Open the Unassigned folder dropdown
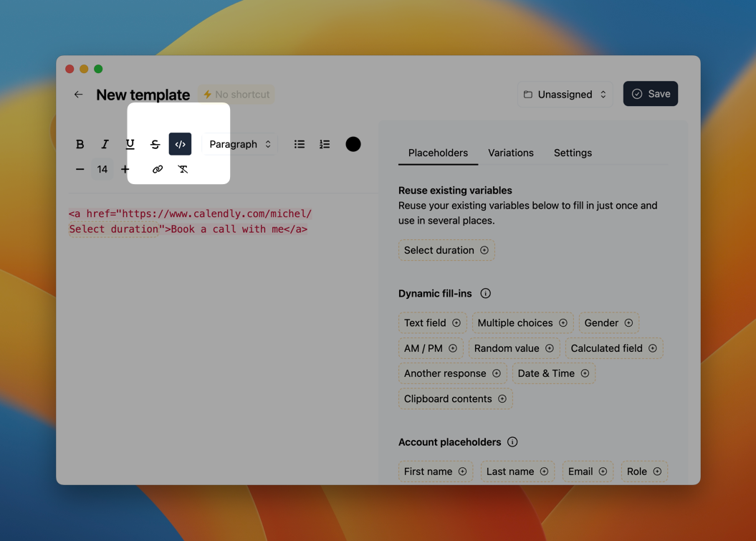The image size is (756, 541). point(565,95)
